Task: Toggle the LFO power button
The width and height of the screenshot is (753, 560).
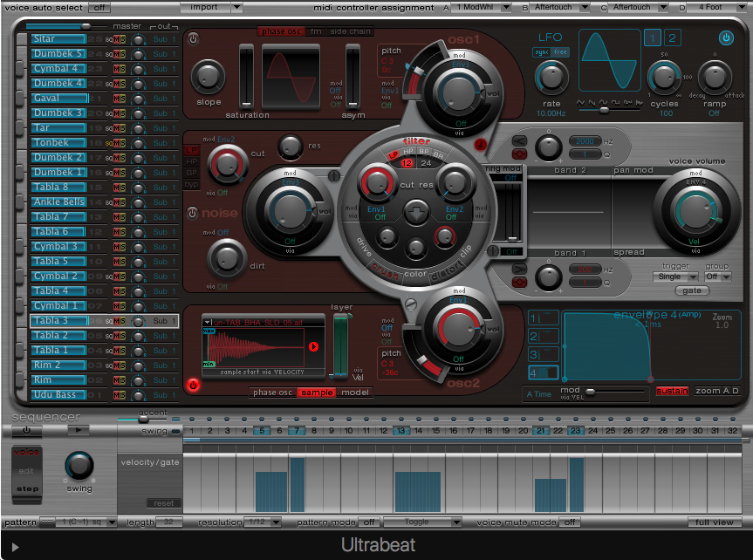Action: pyautogui.click(x=726, y=38)
